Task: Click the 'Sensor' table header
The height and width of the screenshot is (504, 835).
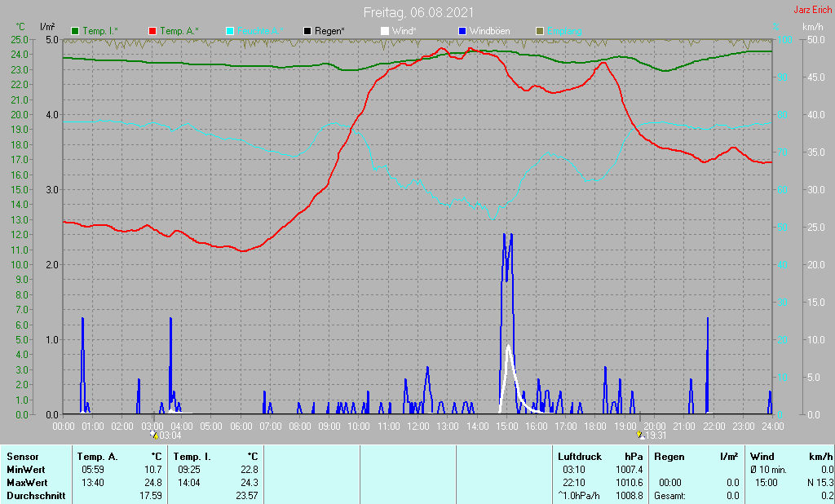Action: point(23,457)
